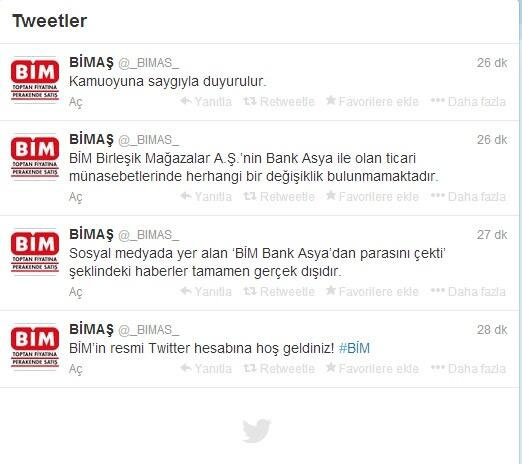522x464 pixels.
Task: Open 'Daha fazla' on the second tweet
Action: pyautogui.click(x=468, y=196)
